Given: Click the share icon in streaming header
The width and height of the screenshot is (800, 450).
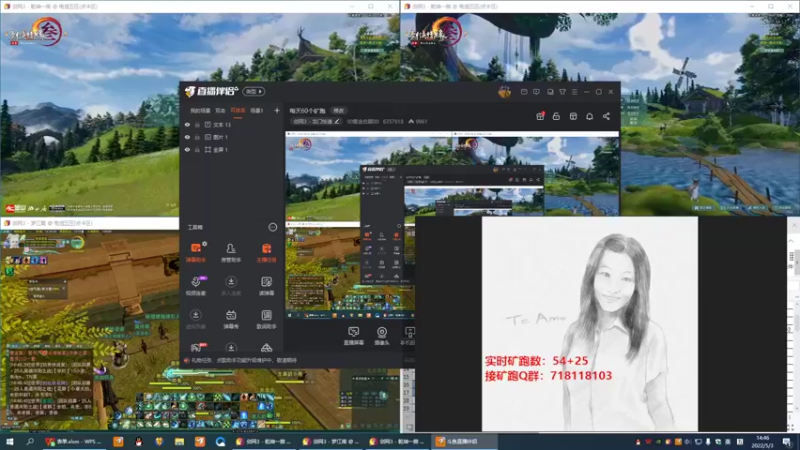Looking at the screenshot, I should (x=606, y=116).
